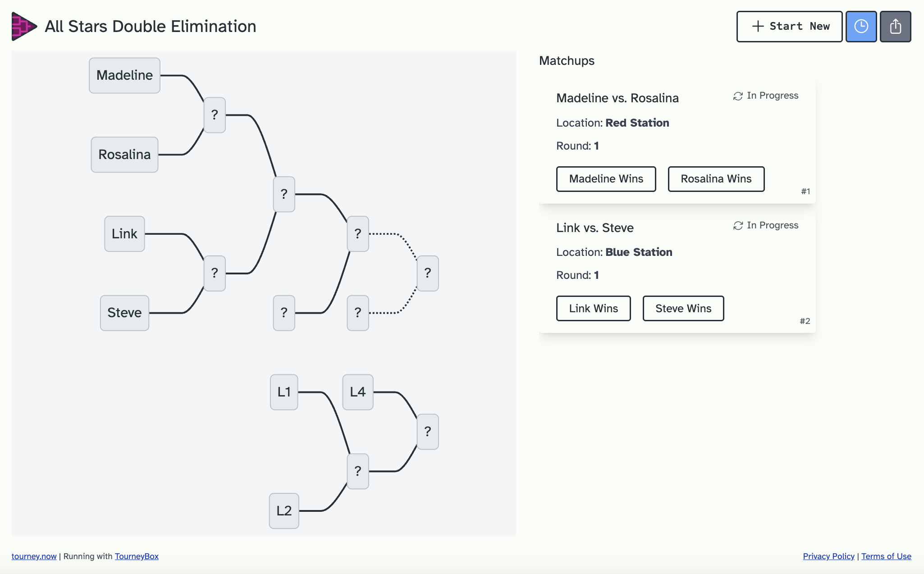Click Link Wins
The height and width of the screenshot is (574, 924).
pos(593,308)
